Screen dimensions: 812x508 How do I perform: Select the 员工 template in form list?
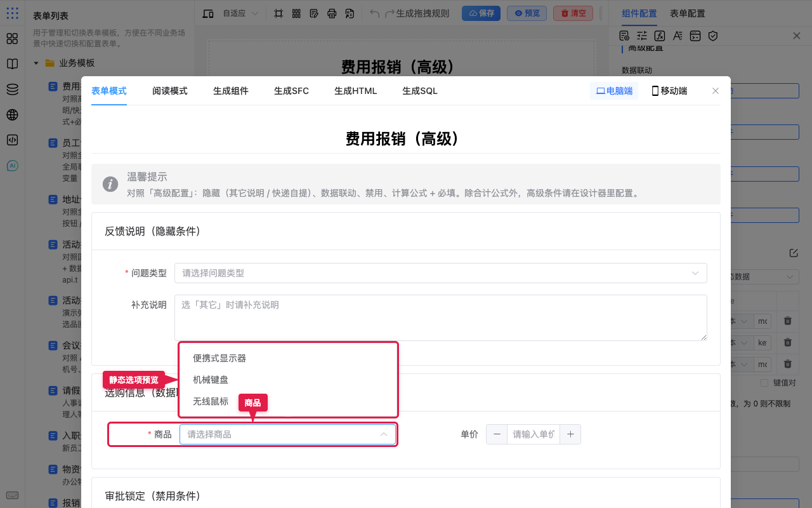tap(70, 142)
